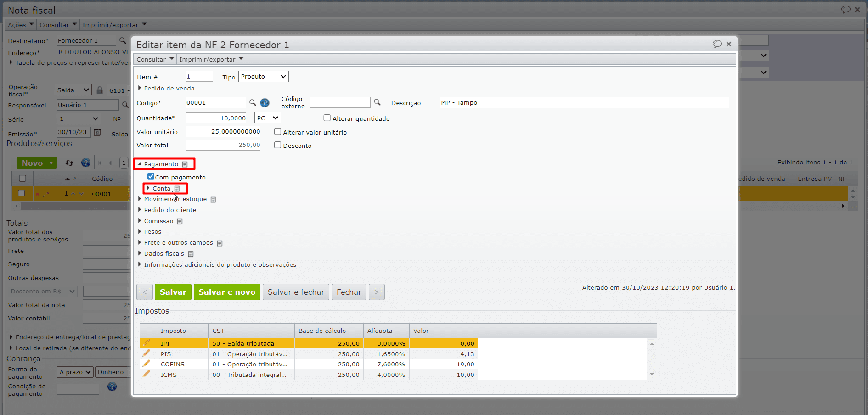This screenshot has width=868, height=415.
Task: Open the calendar icon next to Emissão date
Action: click(97, 133)
